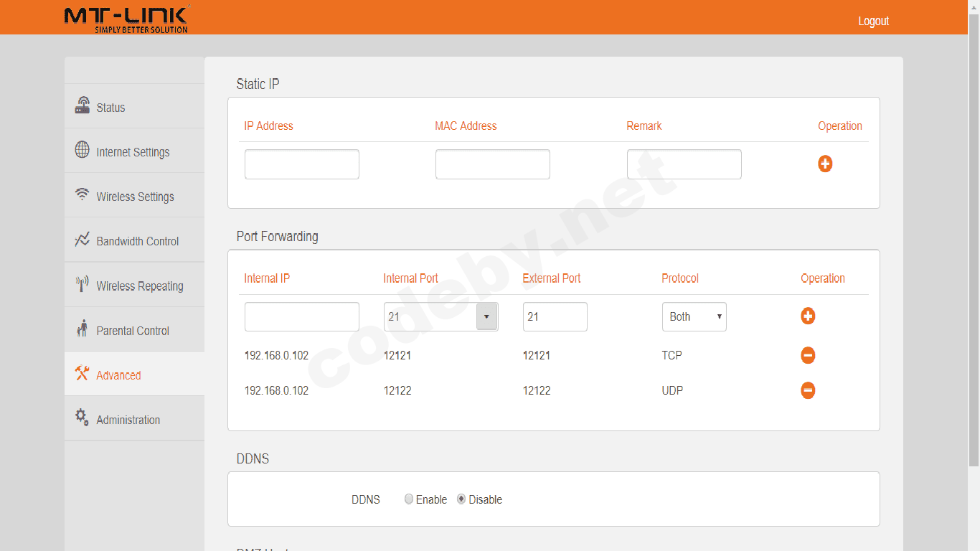Navigate to Bandwidth Control
Image resolution: width=980 pixels, height=551 pixels.
pos(134,240)
